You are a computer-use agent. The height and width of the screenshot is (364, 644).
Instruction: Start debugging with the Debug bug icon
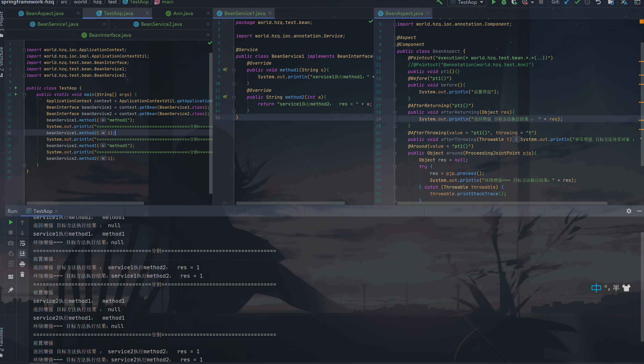pos(503,3)
